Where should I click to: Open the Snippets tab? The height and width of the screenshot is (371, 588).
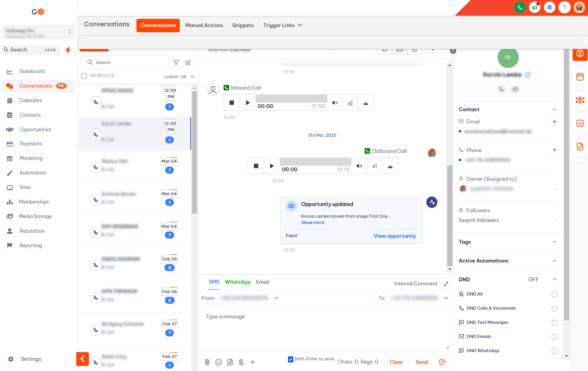(x=243, y=25)
